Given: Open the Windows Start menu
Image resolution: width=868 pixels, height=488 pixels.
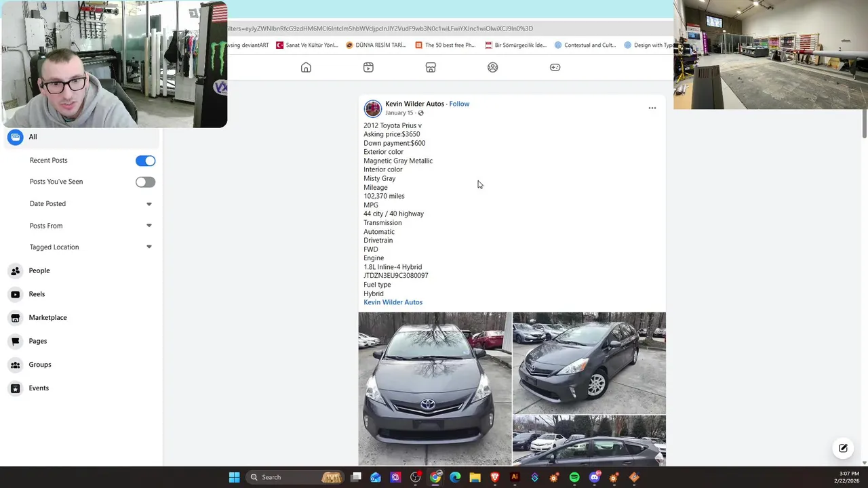Looking at the screenshot, I should pyautogui.click(x=234, y=477).
